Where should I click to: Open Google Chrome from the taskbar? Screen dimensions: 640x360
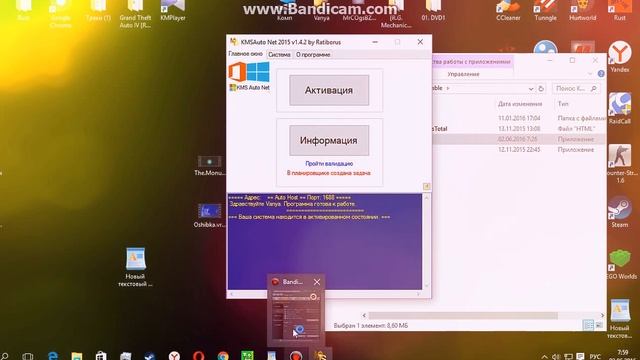(x=223, y=356)
